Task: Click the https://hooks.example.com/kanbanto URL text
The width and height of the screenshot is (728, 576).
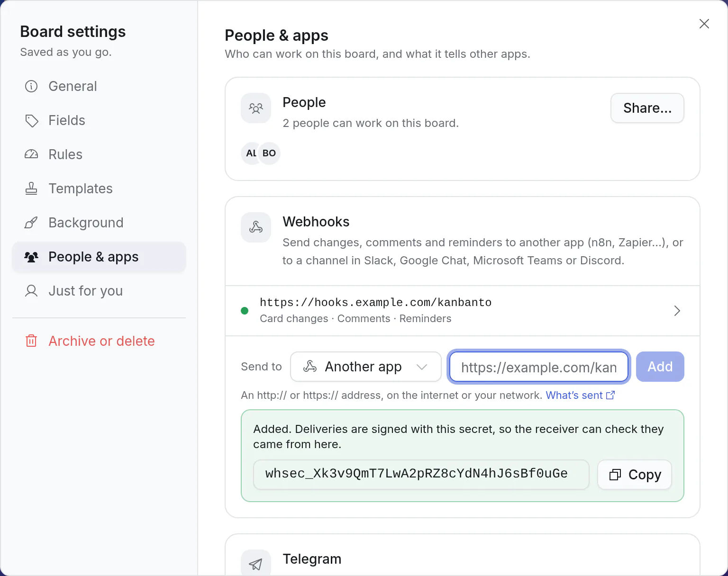Action: tap(375, 302)
